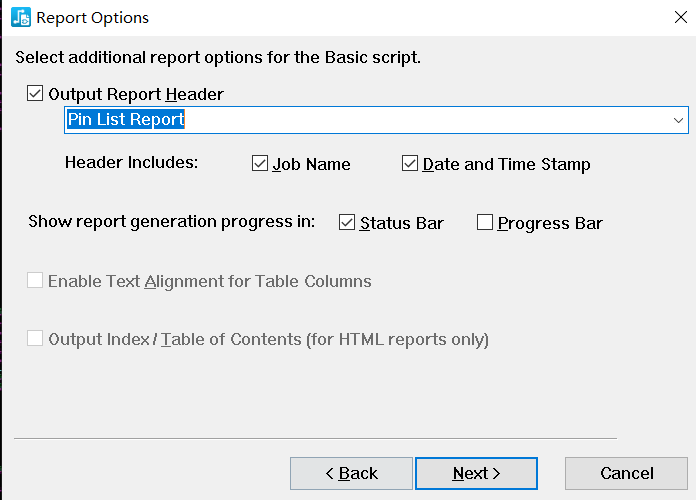Viewport: 696px width, 500px height.
Task: Enable the Progress Bar checkbox
Action: (x=485, y=222)
